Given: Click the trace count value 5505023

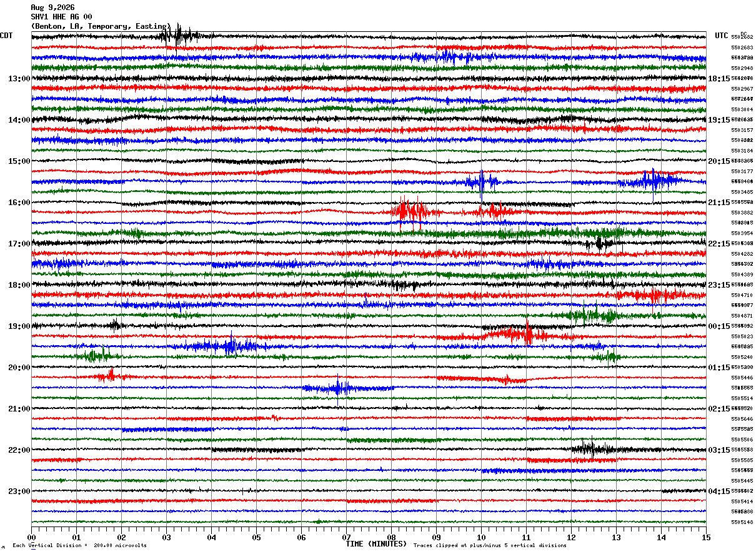Looking at the screenshot, I should coord(742,336).
